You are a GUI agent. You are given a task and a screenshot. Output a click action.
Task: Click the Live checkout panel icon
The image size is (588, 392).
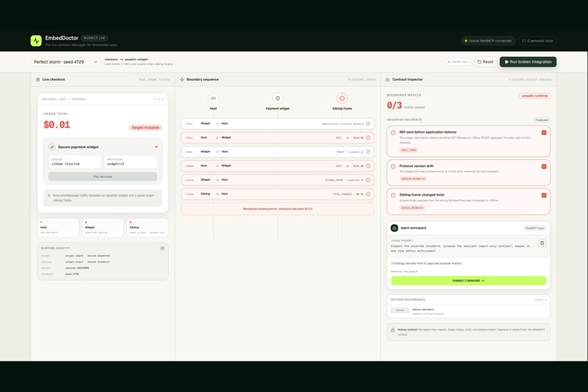tap(38, 80)
